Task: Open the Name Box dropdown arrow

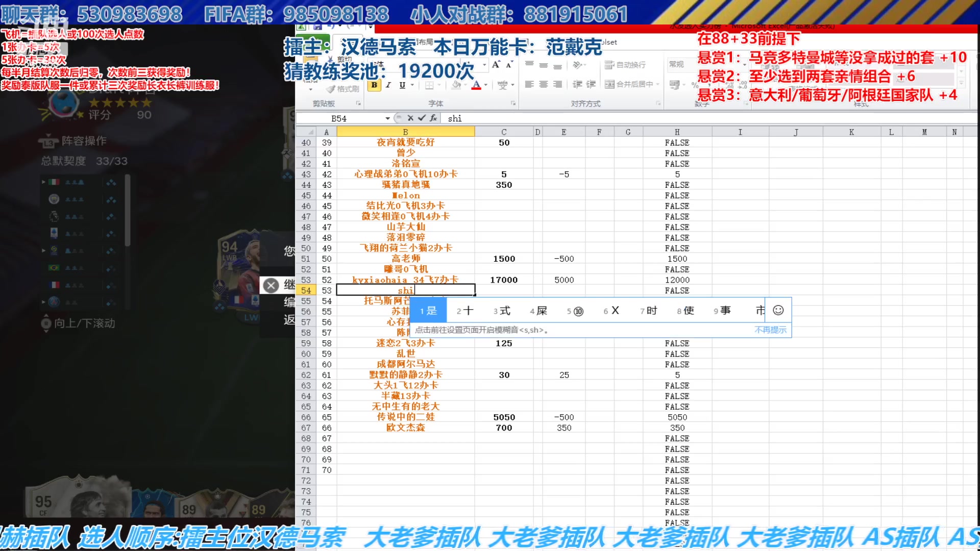Action: click(x=387, y=118)
